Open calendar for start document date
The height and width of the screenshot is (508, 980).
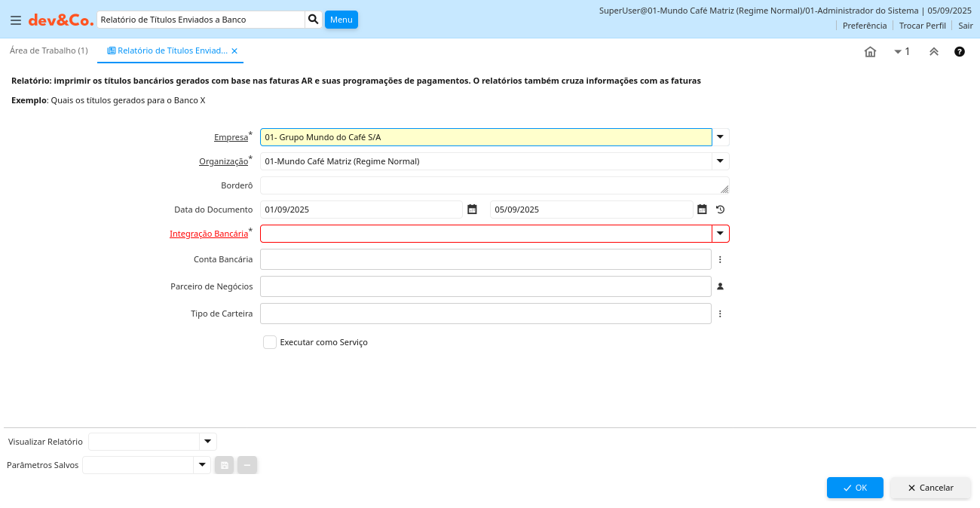[472, 210]
